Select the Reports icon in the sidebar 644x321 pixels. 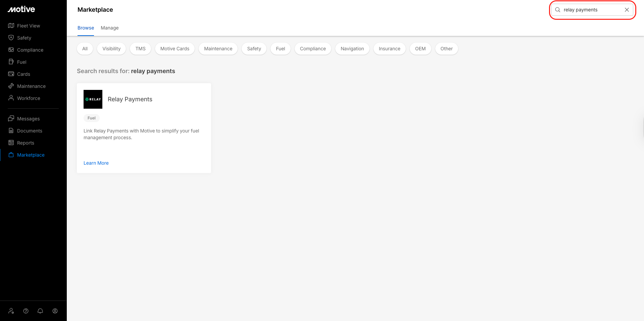[11, 143]
